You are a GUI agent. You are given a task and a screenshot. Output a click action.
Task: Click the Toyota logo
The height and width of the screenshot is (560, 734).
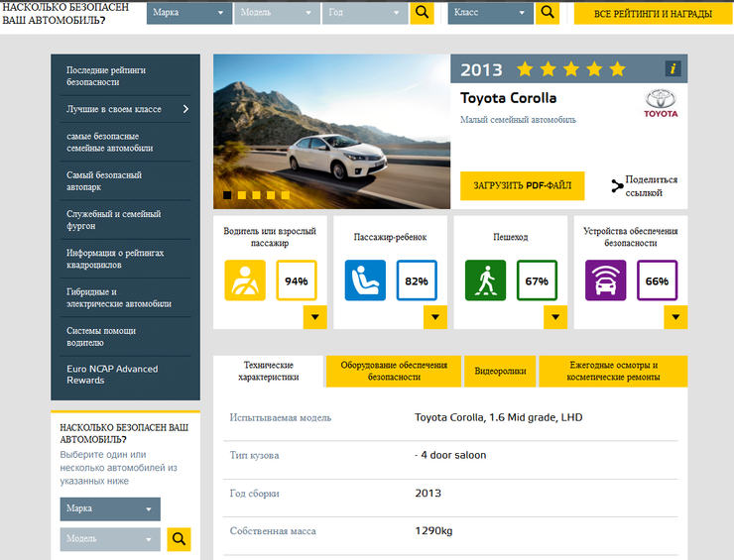pyautogui.click(x=661, y=103)
